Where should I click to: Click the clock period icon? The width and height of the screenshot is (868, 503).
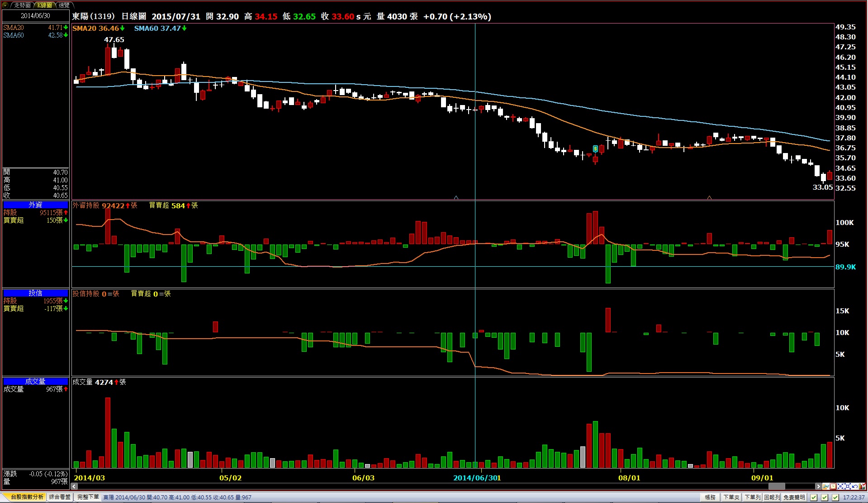[x=833, y=486]
